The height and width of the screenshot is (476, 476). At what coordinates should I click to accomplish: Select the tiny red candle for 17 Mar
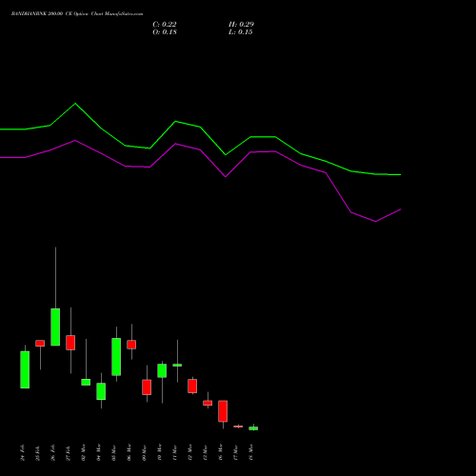point(238,426)
